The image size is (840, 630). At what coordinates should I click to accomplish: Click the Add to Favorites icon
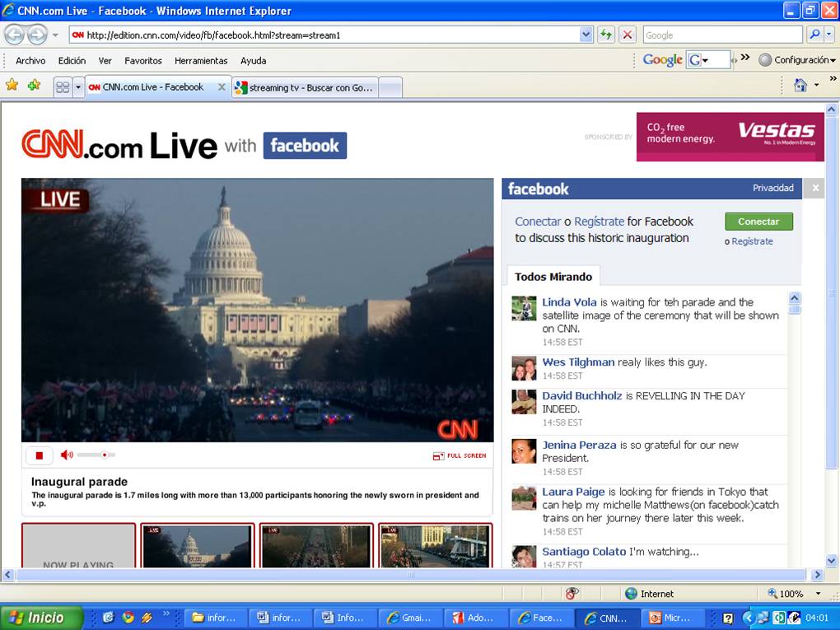(x=34, y=85)
